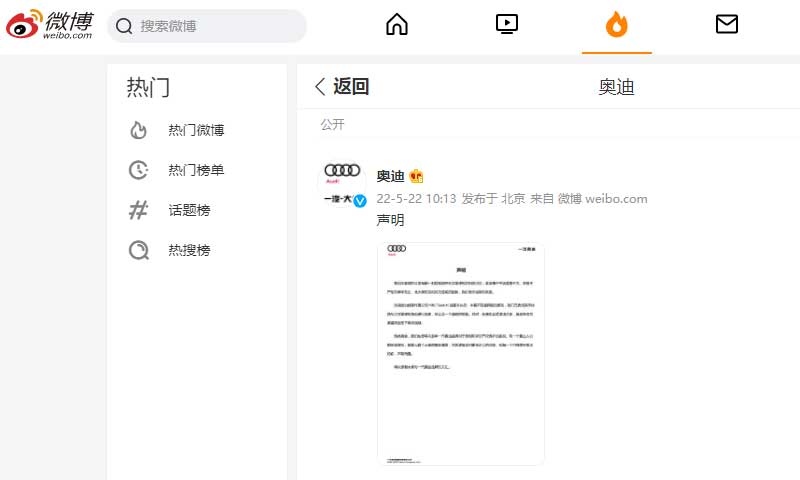Open the video play screen icon
The width and height of the screenshot is (800, 480).
click(x=507, y=24)
